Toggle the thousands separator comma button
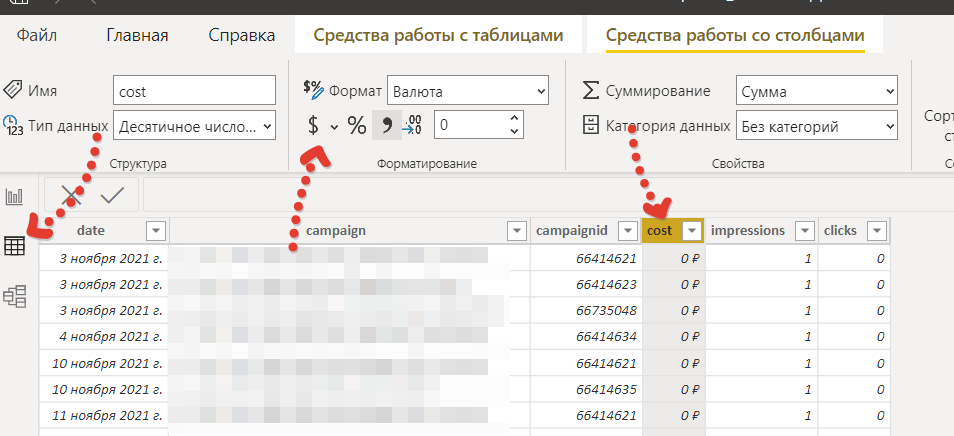The width and height of the screenshot is (954, 436). [x=385, y=125]
